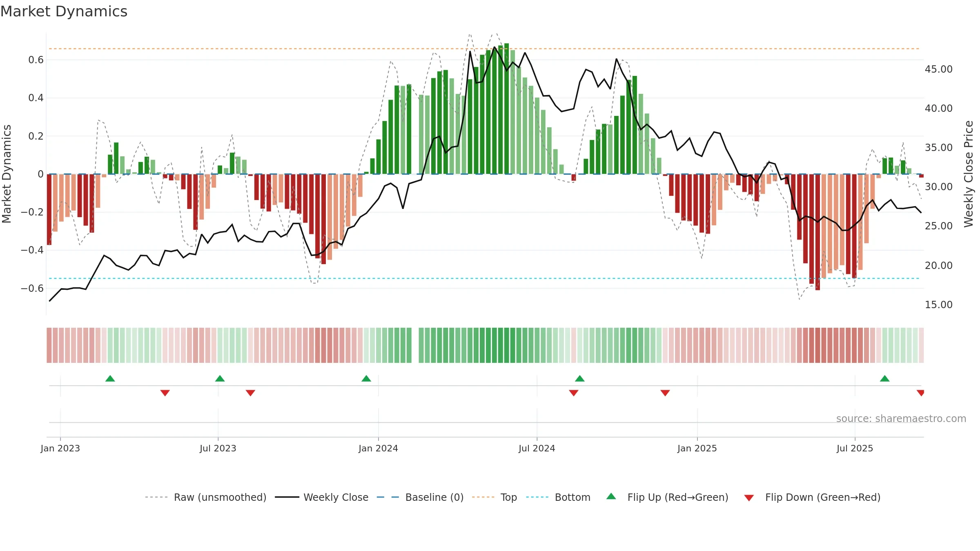Click the red flip-down marker before Jan 2025
980x551 pixels.
tap(665, 393)
